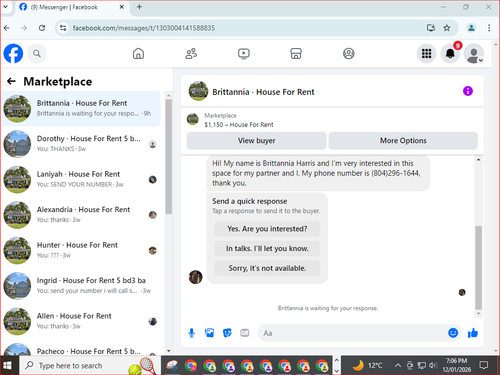This screenshot has height=375, width=500.
Task: Open the nine-dot Menu grid icon
Action: [x=426, y=53]
